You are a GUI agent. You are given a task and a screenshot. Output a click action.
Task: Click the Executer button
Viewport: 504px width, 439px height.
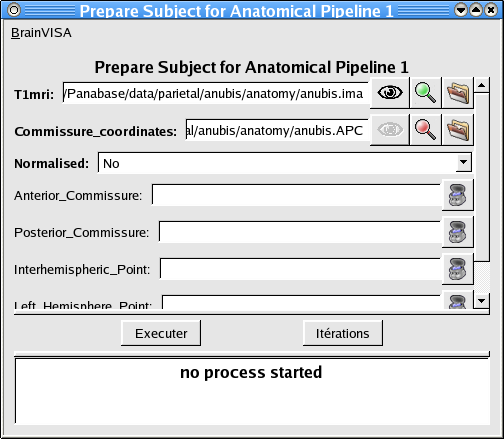(x=161, y=333)
